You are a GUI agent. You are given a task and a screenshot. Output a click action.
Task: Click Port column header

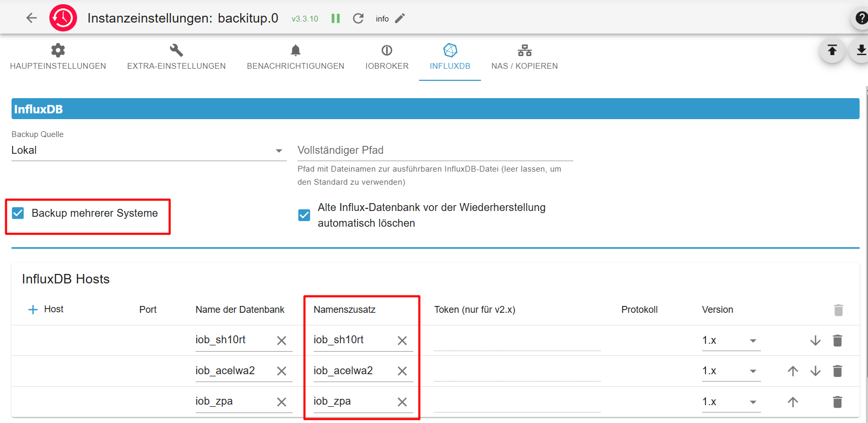click(148, 310)
